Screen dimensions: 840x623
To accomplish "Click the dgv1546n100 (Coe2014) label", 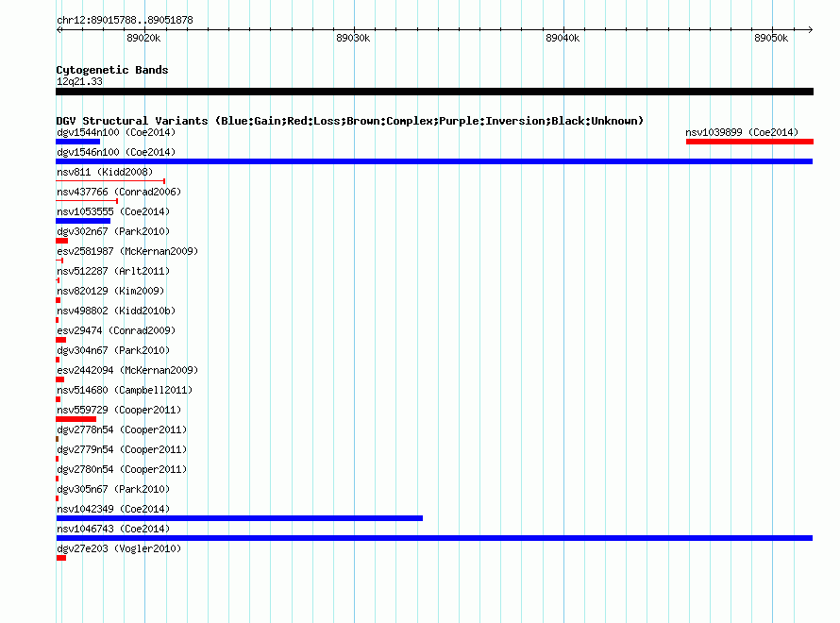I will coord(116,152).
